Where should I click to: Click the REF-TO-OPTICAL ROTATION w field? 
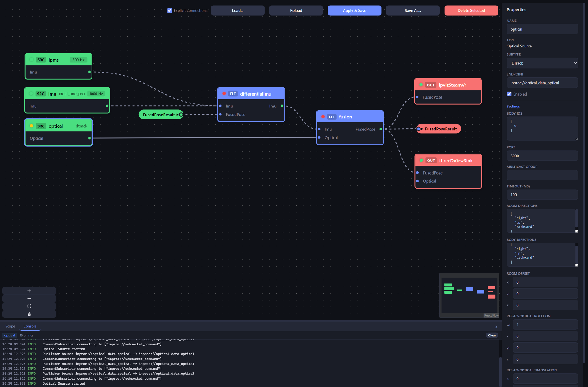[x=545, y=325]
